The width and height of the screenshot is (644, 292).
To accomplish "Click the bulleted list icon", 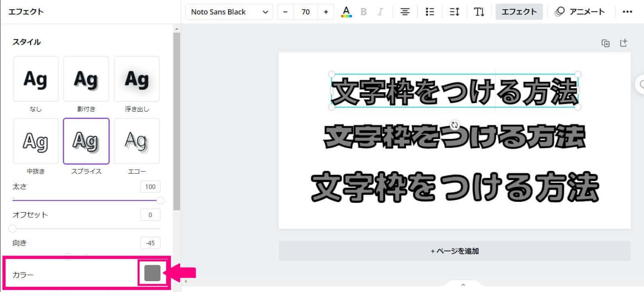I will [x=430, y=12].
